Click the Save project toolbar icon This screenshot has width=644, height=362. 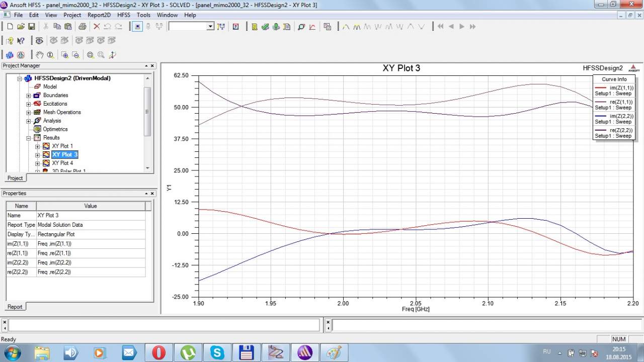point(31,27)
